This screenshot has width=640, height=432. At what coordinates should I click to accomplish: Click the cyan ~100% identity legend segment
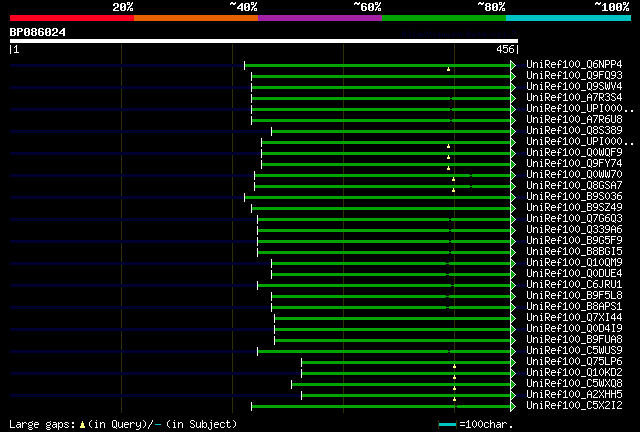click(x=569, y=18)
